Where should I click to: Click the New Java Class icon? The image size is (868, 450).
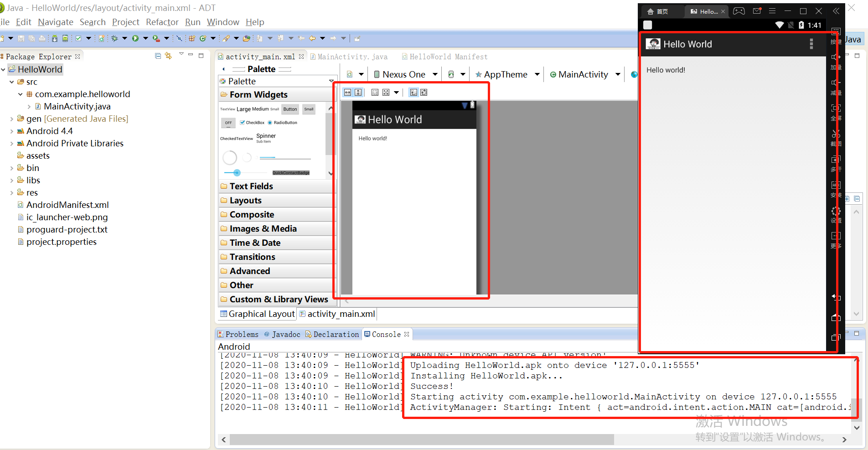click(203, 39)
